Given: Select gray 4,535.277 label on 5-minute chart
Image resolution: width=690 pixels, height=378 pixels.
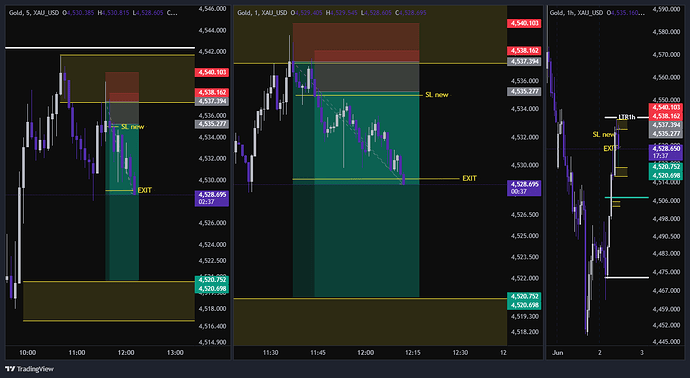Looking at the screenshot, I should [212, 124].
